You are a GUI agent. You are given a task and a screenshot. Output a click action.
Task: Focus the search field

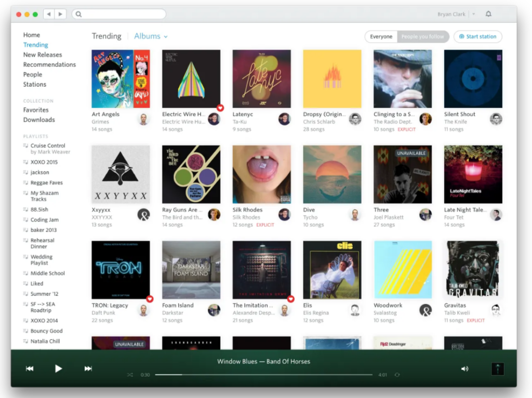pyautogui.click(x=119, y=14)
